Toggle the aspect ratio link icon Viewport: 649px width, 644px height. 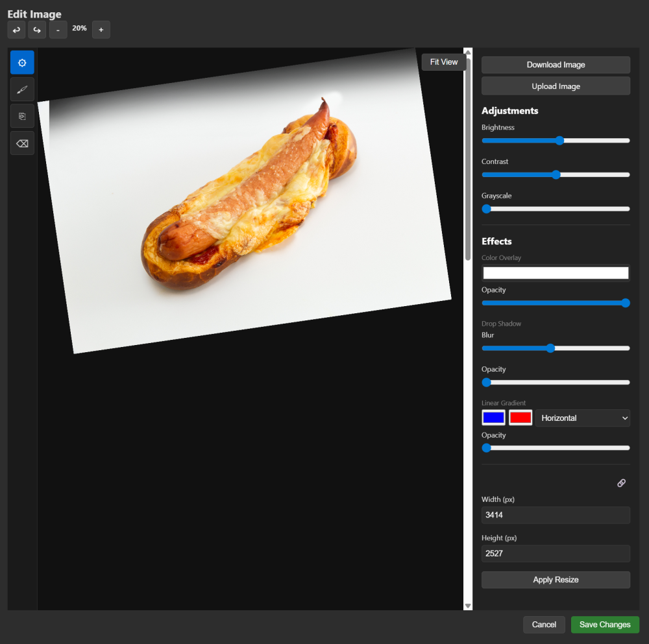pos(621,483)
